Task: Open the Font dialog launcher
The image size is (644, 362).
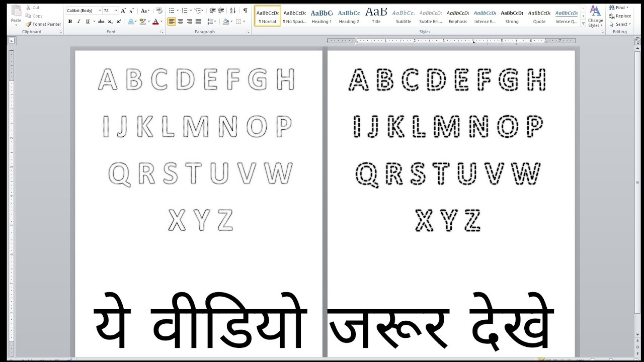Action: click(162, 32)
